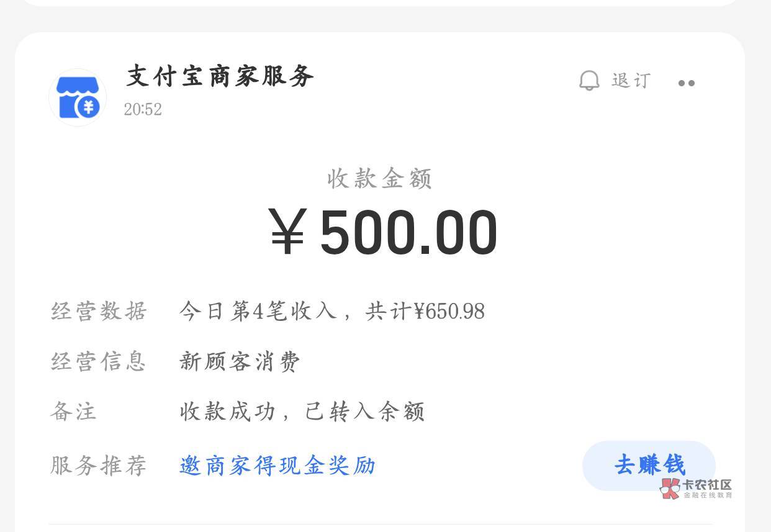Select the 经营信息 row label

pyautogui.click(x=99, y=361)
